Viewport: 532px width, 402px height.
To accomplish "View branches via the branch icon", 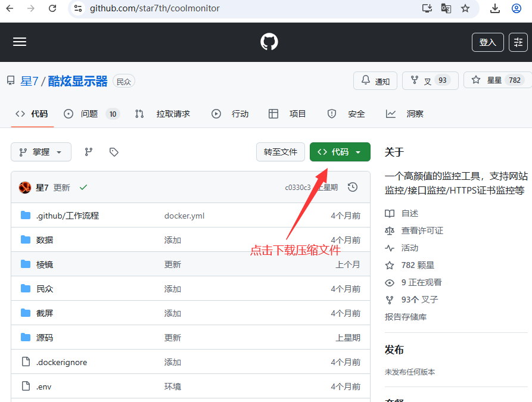I will 89,152.
